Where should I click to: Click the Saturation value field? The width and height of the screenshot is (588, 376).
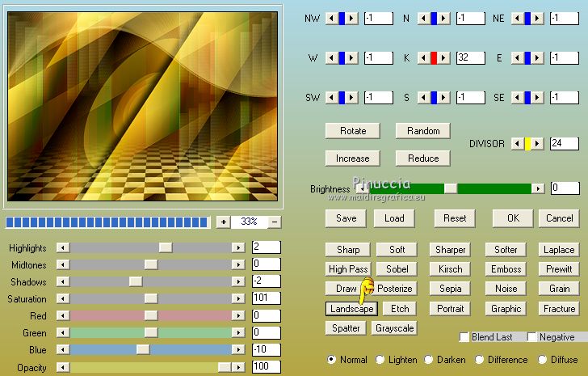tap(267, 298)
